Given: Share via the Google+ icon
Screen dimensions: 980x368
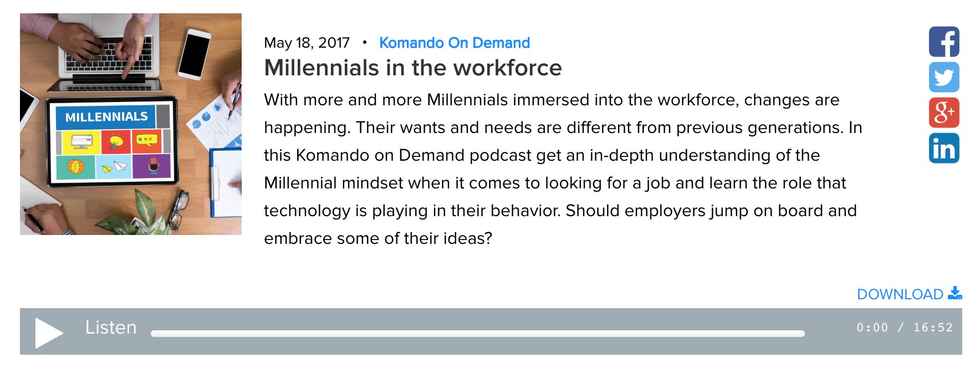Looking at the screenshot, I should click(944, 113).
